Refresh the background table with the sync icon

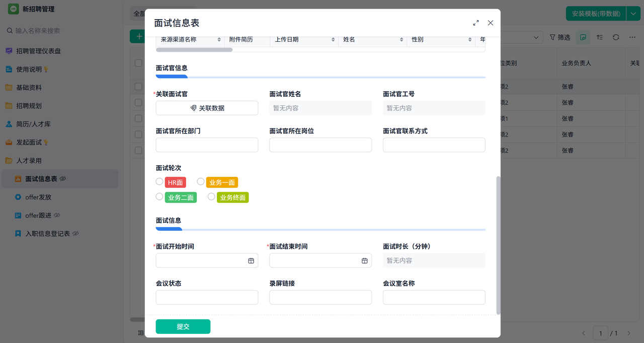point(616,37)
